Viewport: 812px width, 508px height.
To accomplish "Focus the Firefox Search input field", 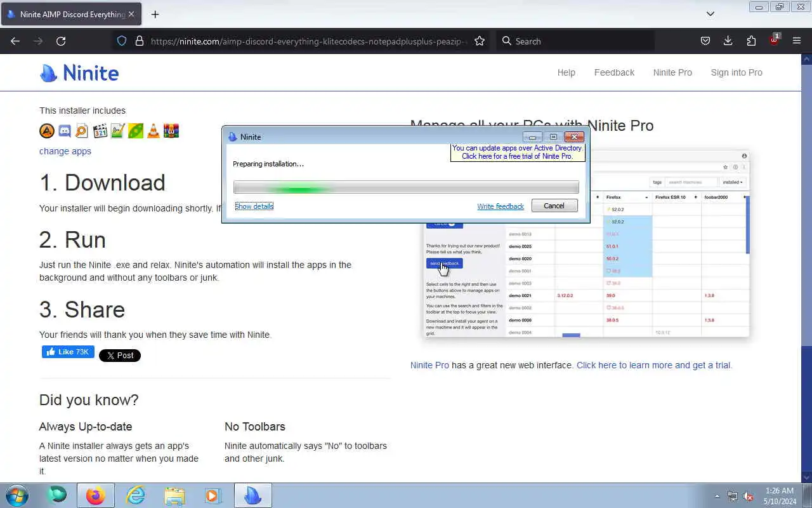I will pos(575,41).
